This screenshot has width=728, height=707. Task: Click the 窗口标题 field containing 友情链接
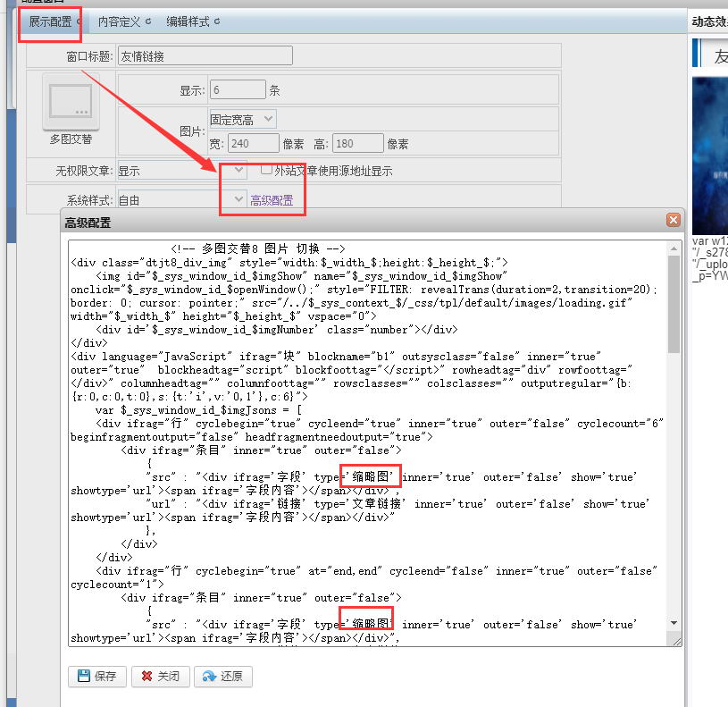pyautogui.click(x=205, y=56)
